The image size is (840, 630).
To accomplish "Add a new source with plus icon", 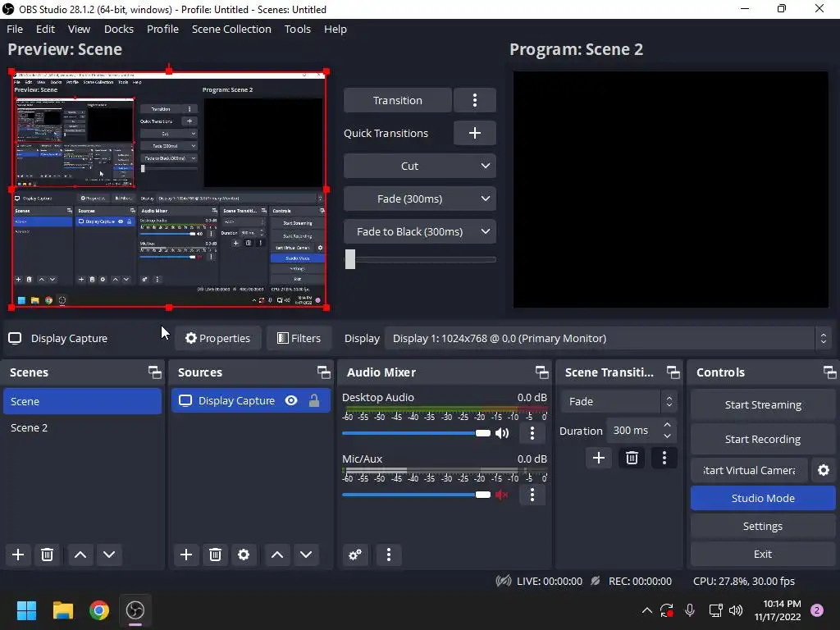I will point(186,555).
